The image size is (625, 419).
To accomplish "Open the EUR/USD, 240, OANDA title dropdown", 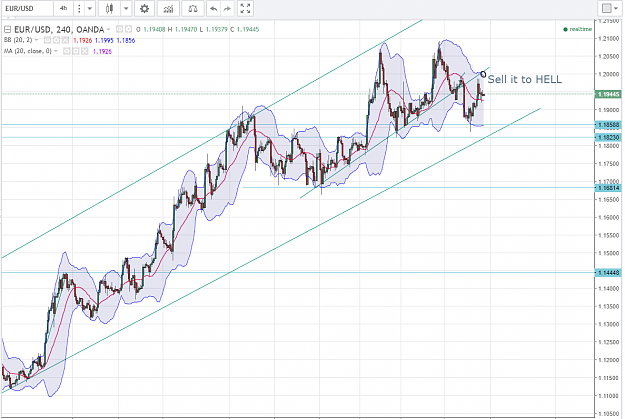I will [x=108, y=30].
